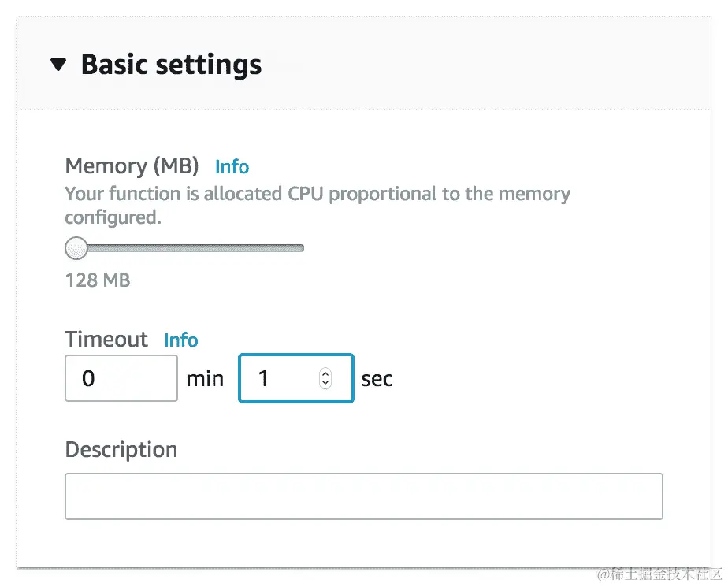Collapse the Basic settings section triangle

[58, 65]
